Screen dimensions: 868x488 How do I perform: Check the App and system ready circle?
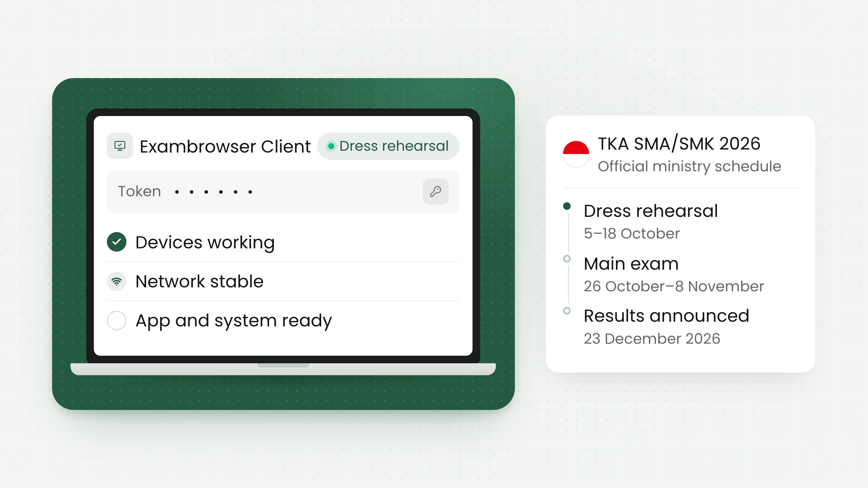point(116,320)
